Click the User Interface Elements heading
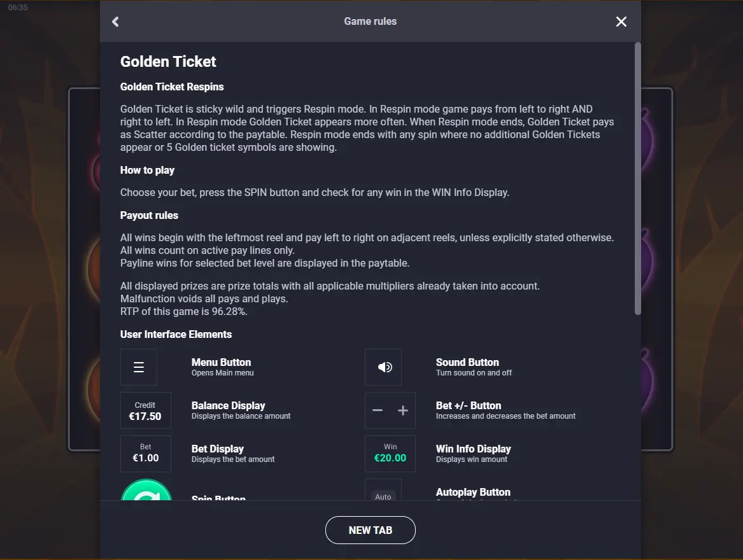Viewport: 743px width, 560px height. (x=176, y=335)
